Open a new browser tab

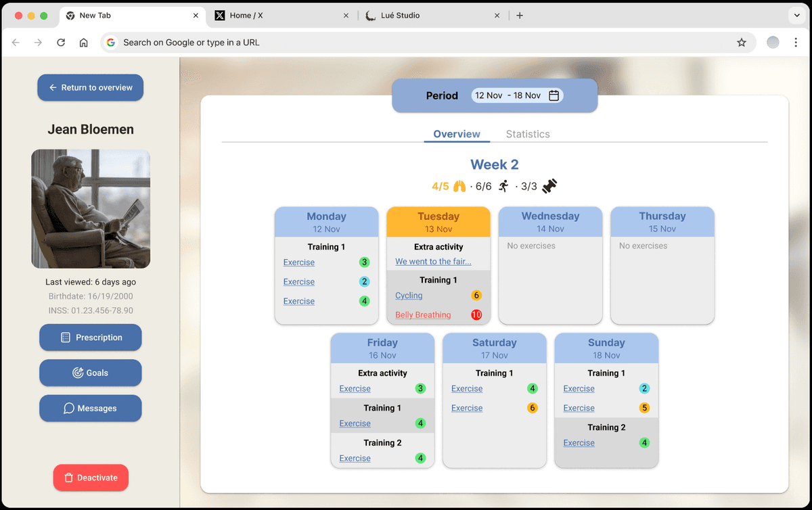(x=520, y=16)
